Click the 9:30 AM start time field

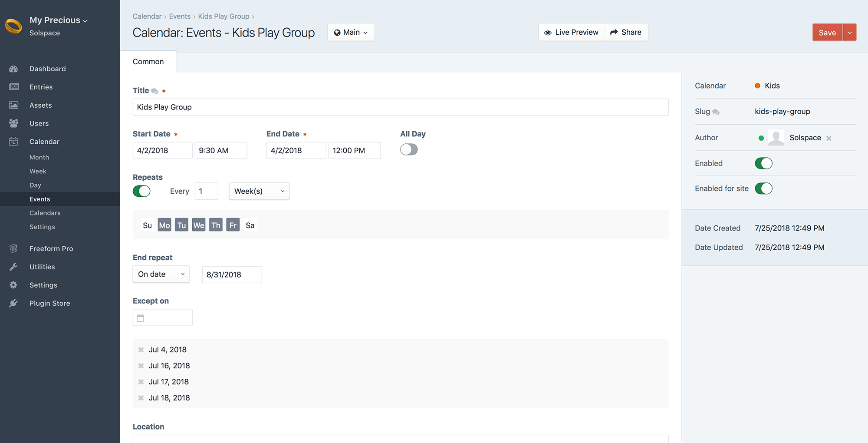tap(221, 150)
